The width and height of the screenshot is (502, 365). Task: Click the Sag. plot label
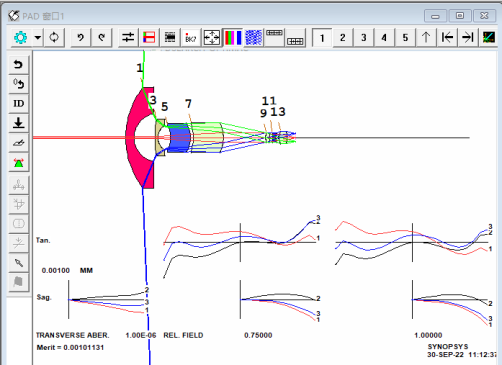44,297
